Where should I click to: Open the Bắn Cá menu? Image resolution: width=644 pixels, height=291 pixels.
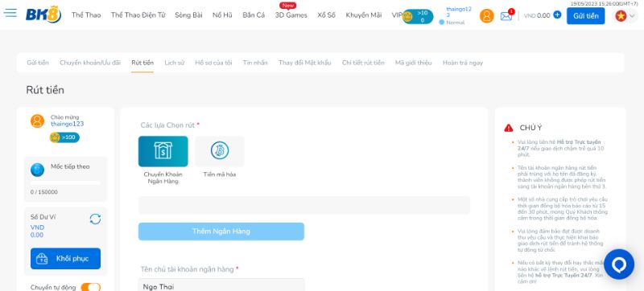[254, 15]
